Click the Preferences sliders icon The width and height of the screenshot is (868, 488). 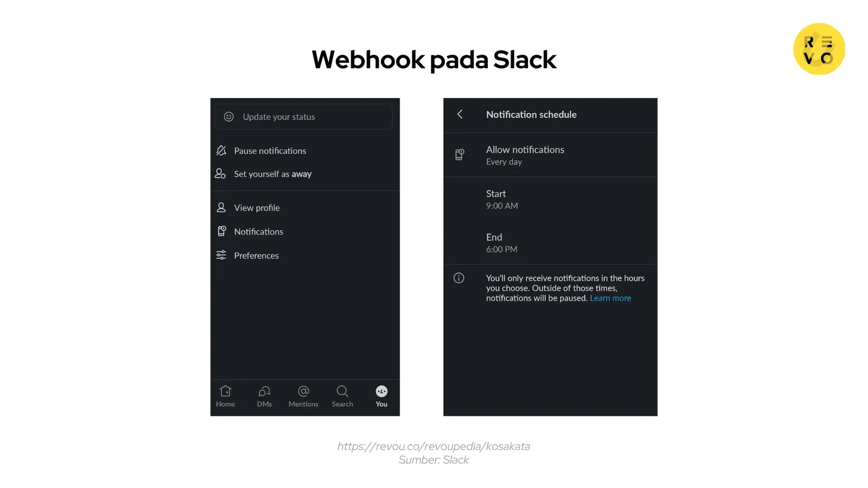coord(221,255)
